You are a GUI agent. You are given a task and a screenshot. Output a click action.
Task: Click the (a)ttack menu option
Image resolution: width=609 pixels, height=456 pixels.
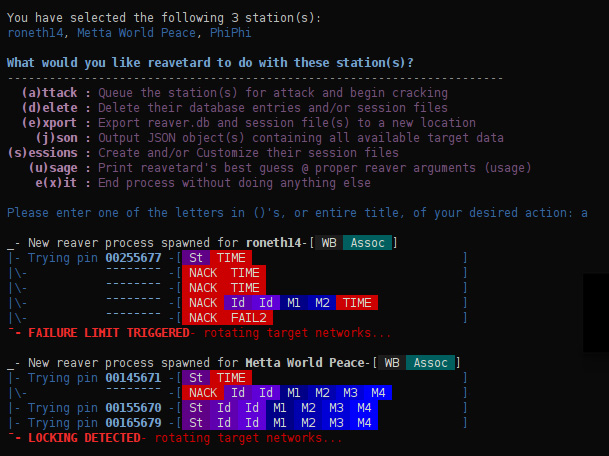tap(49, 93)
